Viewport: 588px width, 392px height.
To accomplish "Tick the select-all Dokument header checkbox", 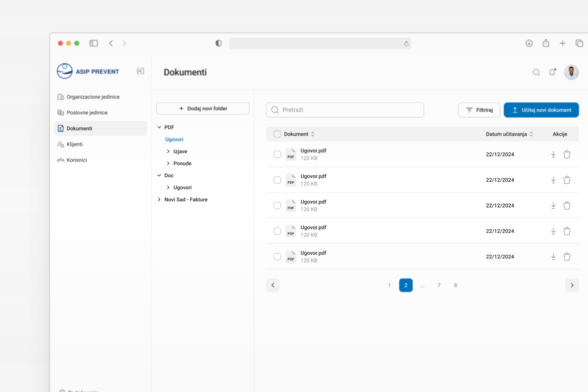I will click(277, 134).
